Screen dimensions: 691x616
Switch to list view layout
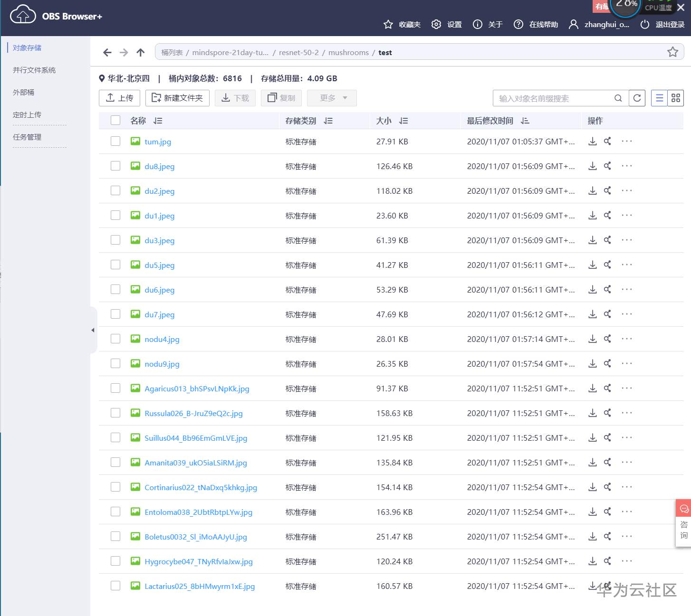click(x=659, y=98)
